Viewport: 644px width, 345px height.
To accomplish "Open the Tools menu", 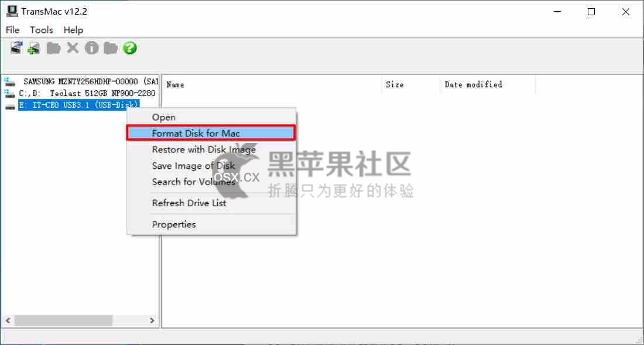I will click(x=42, y=30).
